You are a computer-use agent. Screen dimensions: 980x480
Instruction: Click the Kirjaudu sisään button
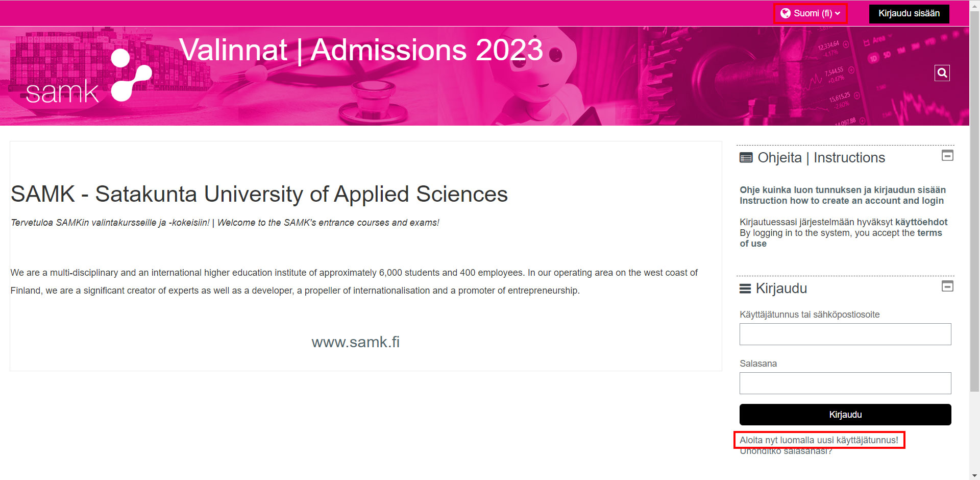pos(909,14)
